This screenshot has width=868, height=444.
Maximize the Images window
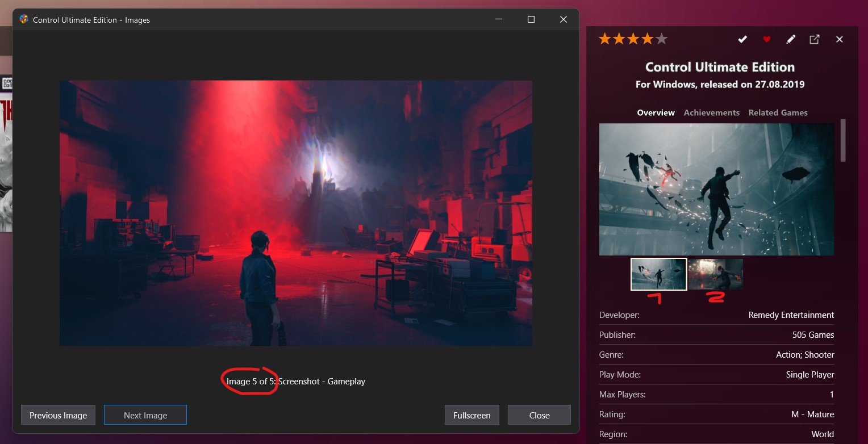[531, 19]
